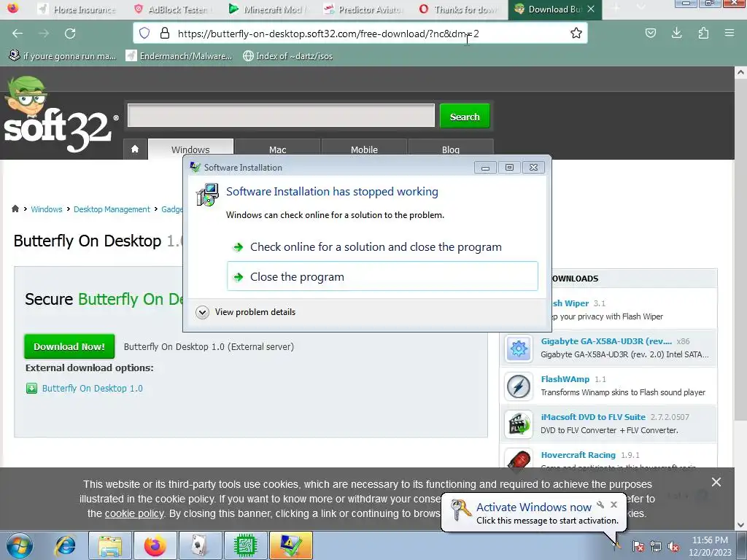Image resolution: width=747 pixels, height=560 pixels.
Task: Open the Butterfly On Desktop 1.0 link
Action: [x=93, y=388]
